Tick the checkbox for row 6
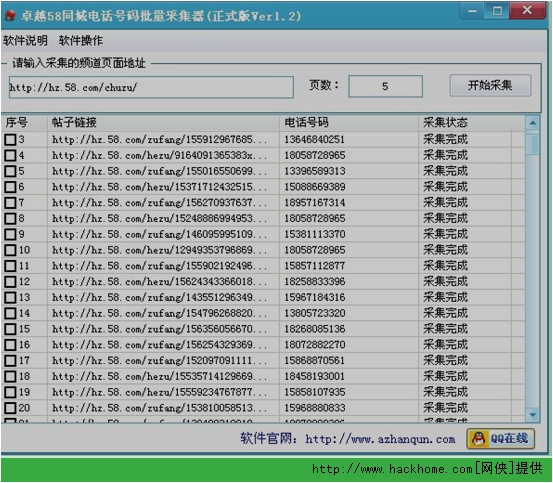This screenshot has height=483, width=553. (x=10, y=187)
